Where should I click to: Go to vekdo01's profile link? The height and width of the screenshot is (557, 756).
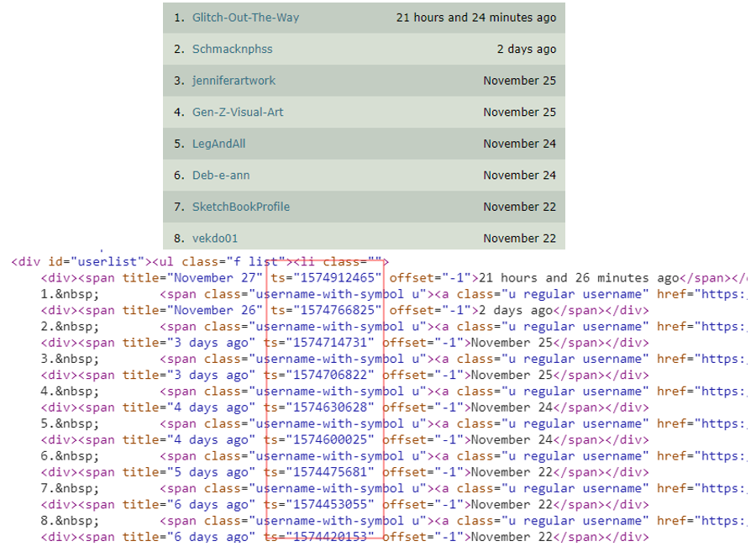pos(215,239)
